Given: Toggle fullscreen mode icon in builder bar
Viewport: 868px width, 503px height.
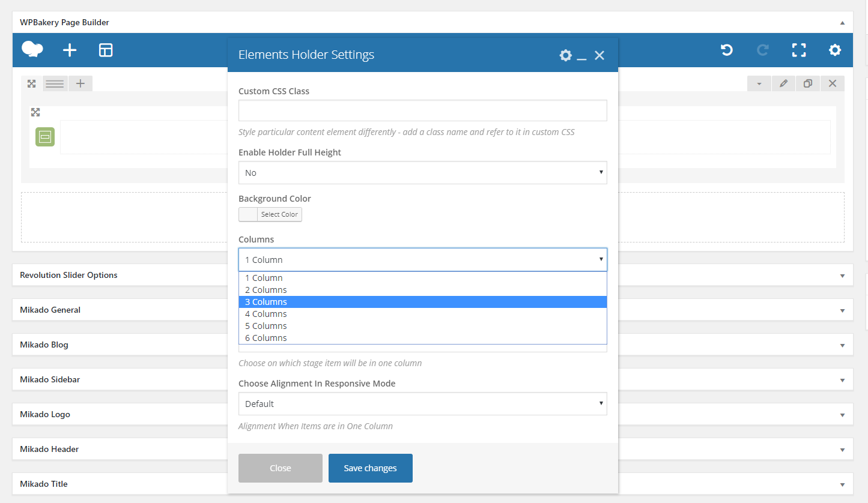Looking at the screenshot, I should coord(799,50).
